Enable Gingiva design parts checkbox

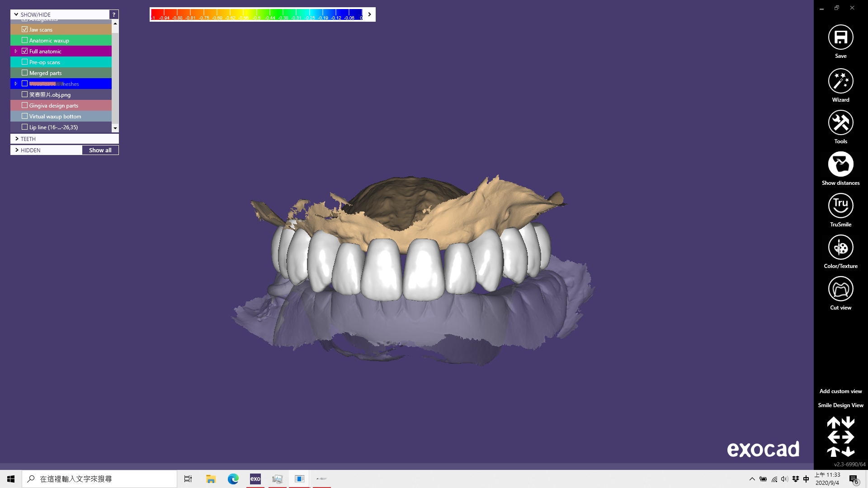tap(25, 105)
